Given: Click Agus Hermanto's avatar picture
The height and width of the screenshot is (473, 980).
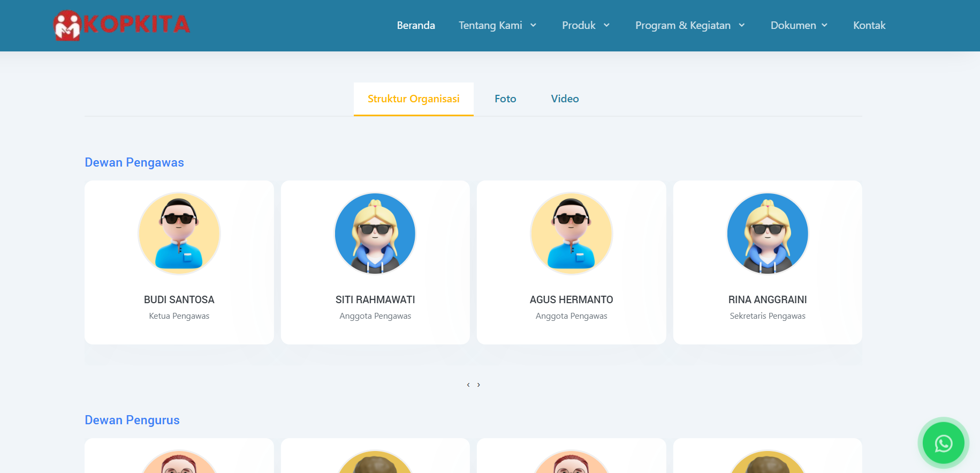Looking at the screenshot, I should pos(571,234).
